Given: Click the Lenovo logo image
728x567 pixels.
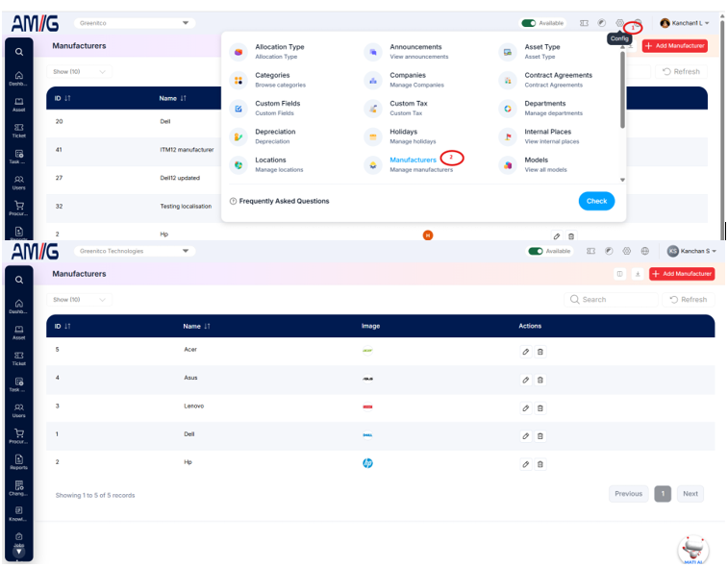Looking at the screenshot, I should [x=367, y=407].
